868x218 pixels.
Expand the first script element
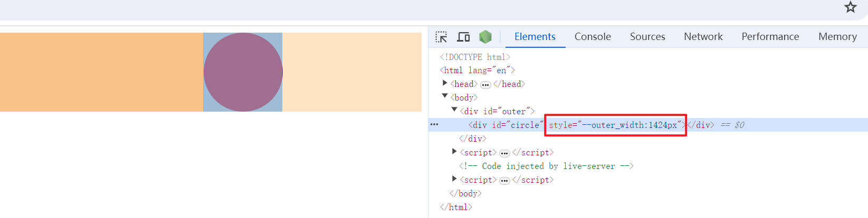point(454,152)
